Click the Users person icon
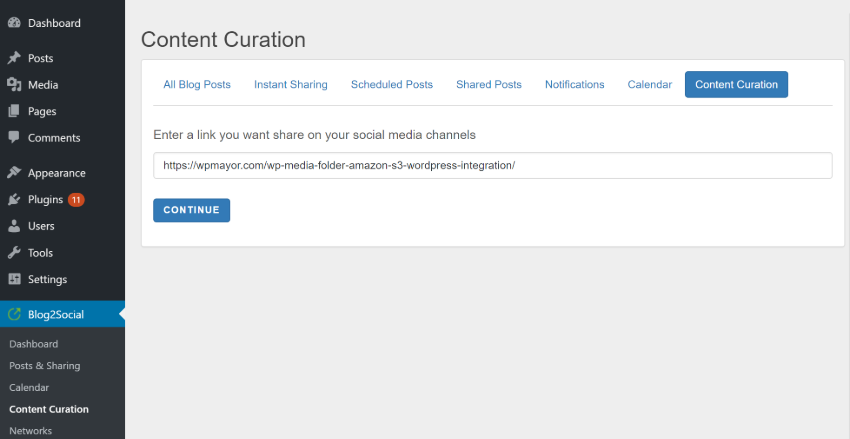Screen dimensions: 850x439 point(14,226)
